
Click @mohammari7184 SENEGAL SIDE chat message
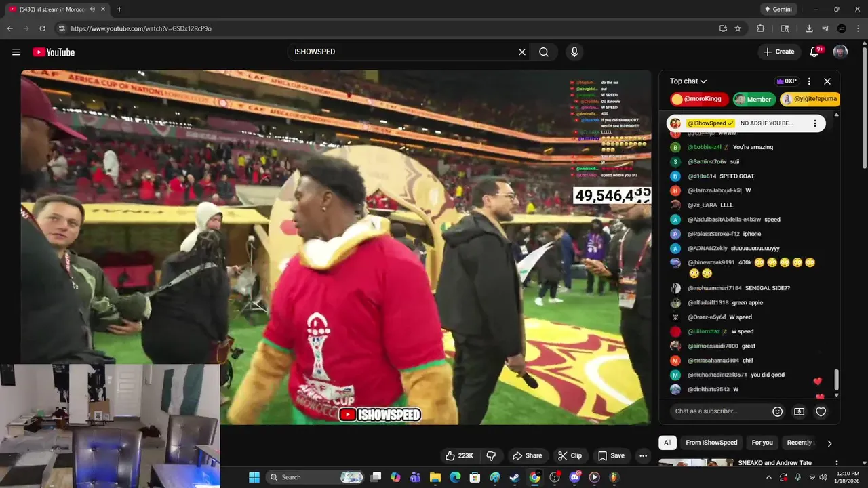(738, 288)
